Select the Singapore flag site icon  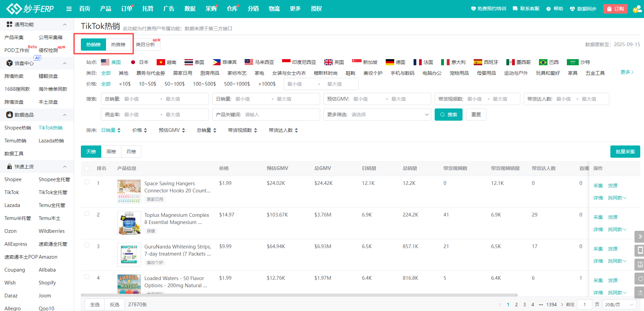pyautogui.click(x=356, y=62)
